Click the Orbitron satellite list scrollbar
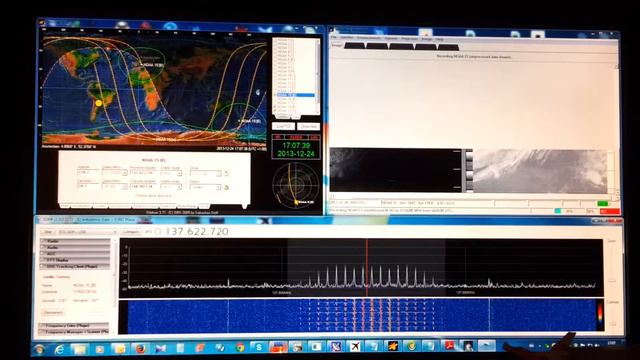The height and width of the screenshot is (360, 640). (318, 76)
